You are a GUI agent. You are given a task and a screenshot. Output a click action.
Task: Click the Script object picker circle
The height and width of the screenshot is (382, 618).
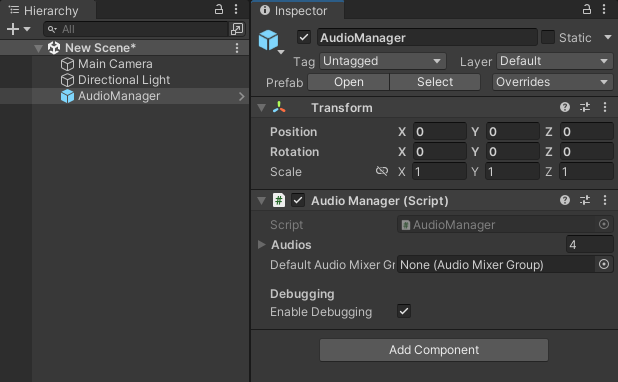click(x=604, y=224)
